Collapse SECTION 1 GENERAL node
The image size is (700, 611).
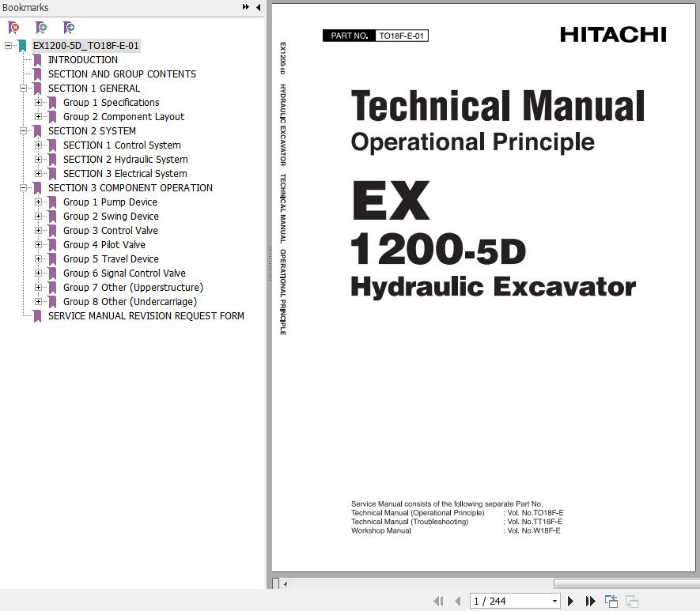[x=23, y=89]
